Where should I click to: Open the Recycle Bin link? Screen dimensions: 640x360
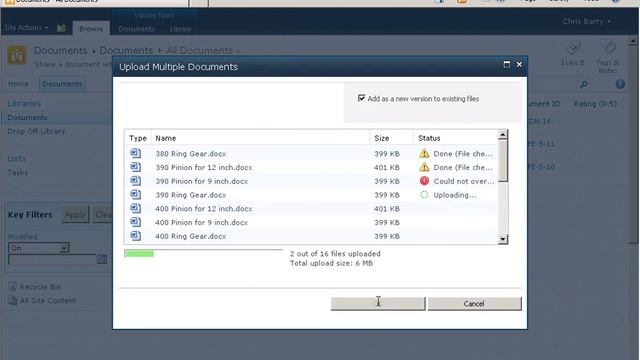(x=40, y=287)
